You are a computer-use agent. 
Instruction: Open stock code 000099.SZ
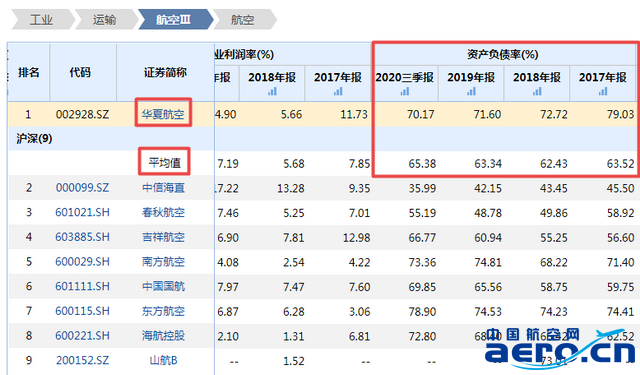click(82, 188)
